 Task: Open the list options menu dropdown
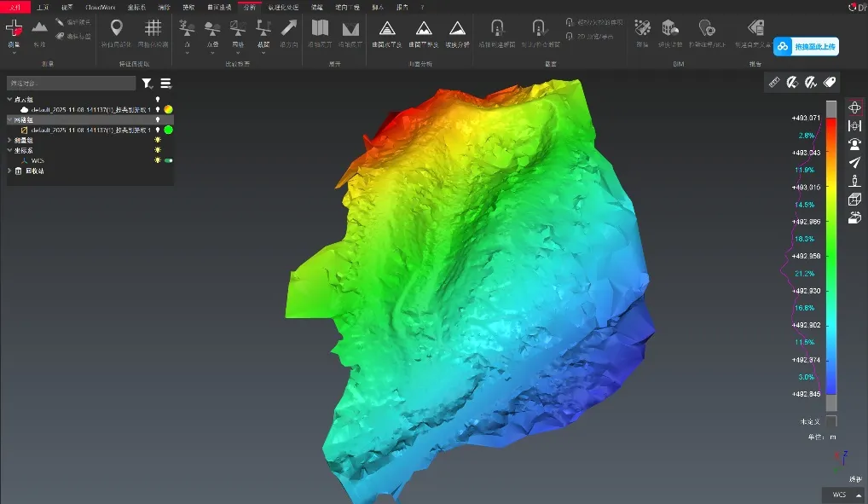pyautogui.click(x=165, y=83)
